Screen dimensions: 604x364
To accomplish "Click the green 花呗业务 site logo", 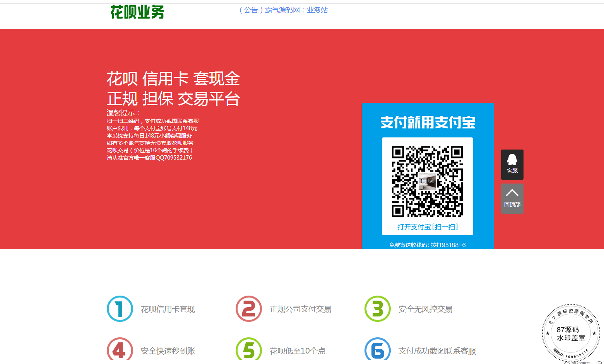I will (137, 12).
